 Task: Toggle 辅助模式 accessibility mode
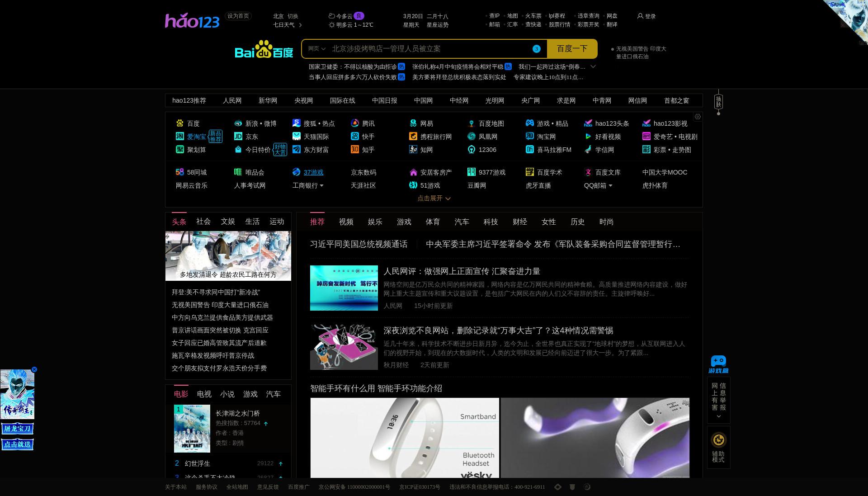(x=718, y=447)
